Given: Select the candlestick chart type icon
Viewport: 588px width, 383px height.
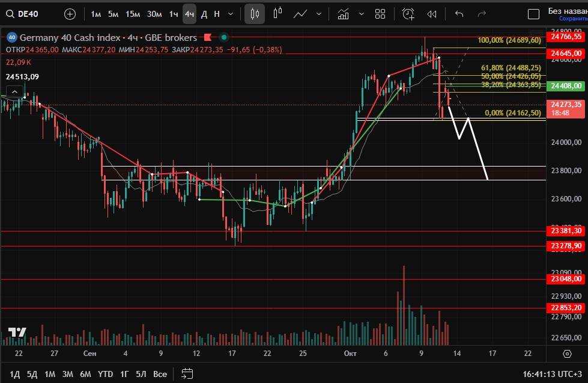Looking at the screenshot, I should point(255,14).
